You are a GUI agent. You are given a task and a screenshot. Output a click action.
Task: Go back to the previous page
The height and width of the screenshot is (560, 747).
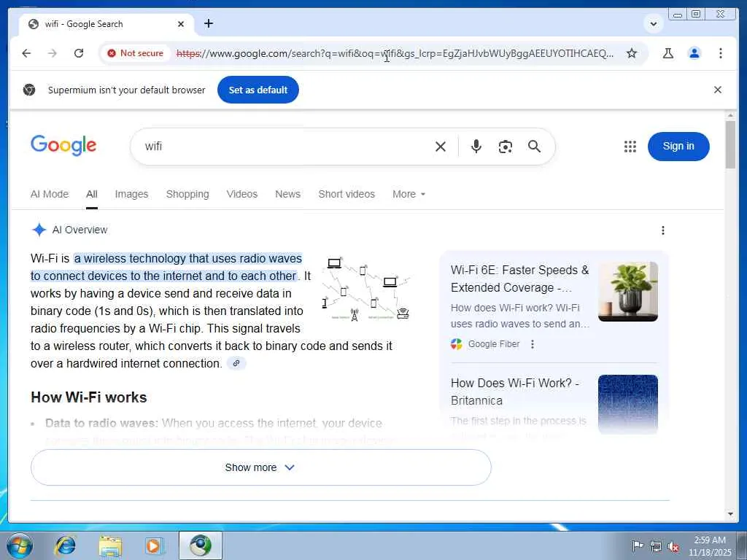tap(26, 53)
